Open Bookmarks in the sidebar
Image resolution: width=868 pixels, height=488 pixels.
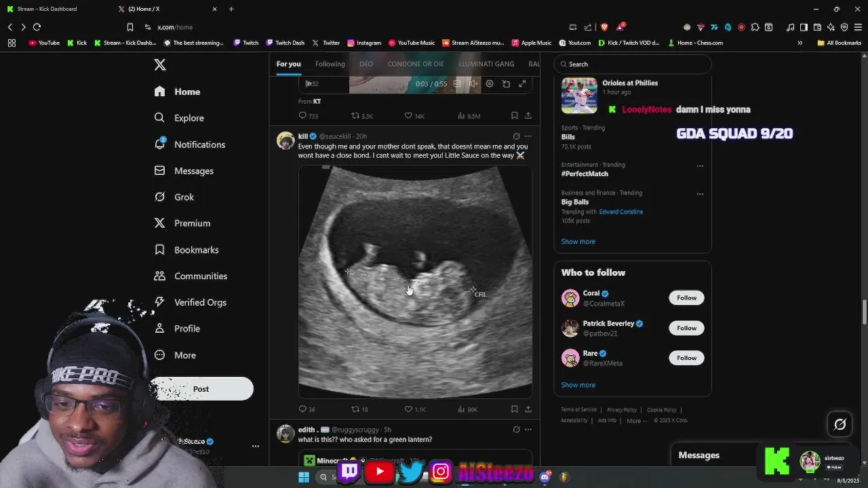point(186,250)
